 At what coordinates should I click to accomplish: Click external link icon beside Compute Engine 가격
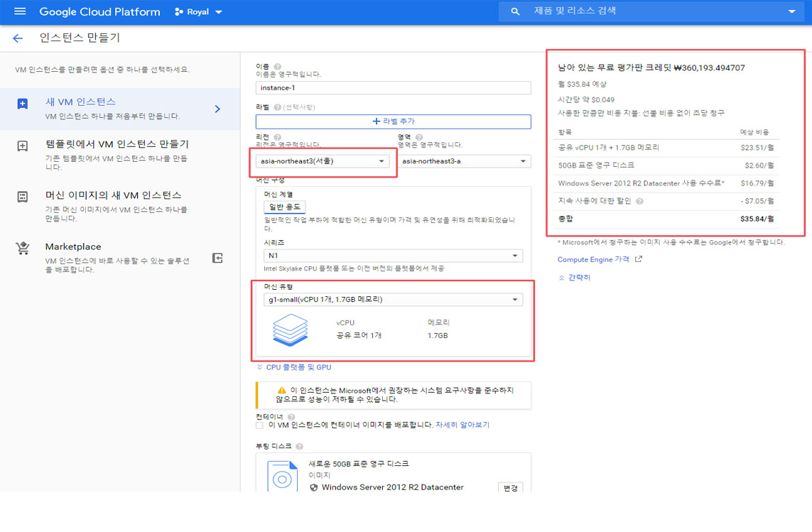(x=639, y=259)
